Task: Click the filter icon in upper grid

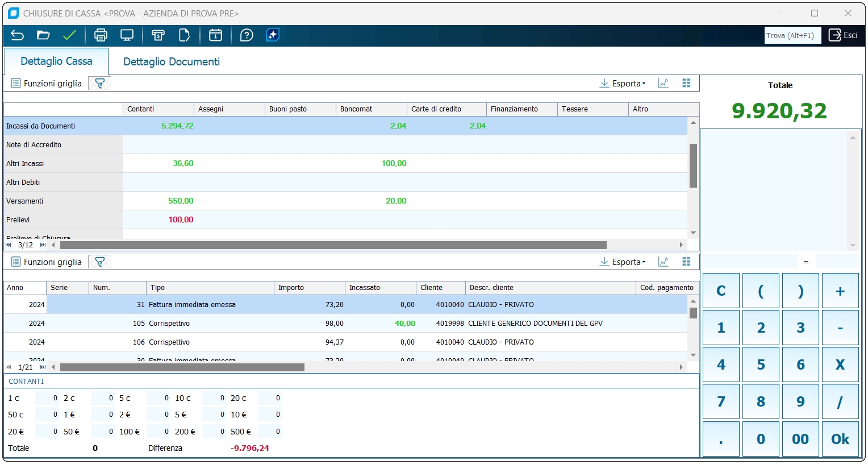Action: pos(100,84)
